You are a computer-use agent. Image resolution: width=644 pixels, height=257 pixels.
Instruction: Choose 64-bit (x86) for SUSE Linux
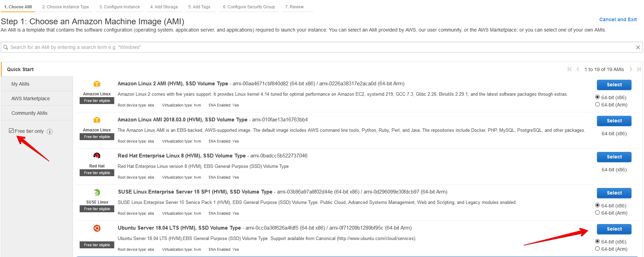point(597,205)
